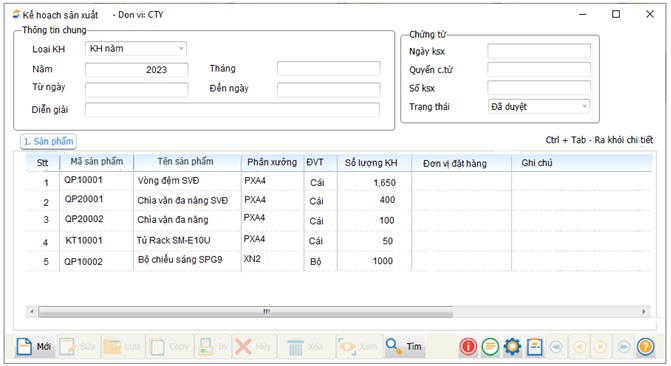Click the Mã sản phẩm column header
Viewport: 671px width, 366px height.
pos(97,162)
